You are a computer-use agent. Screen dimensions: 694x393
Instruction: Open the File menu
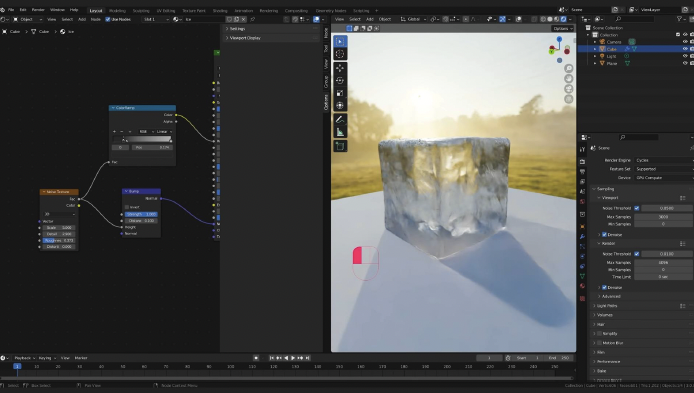pos(11,10)
